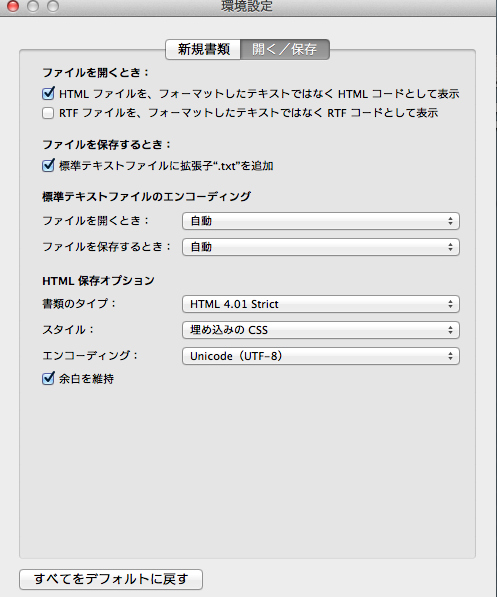Click the arrows on スタイル popup
Image resolution: width=497 pixels, height=597 pixels.
tap(451, 330)
